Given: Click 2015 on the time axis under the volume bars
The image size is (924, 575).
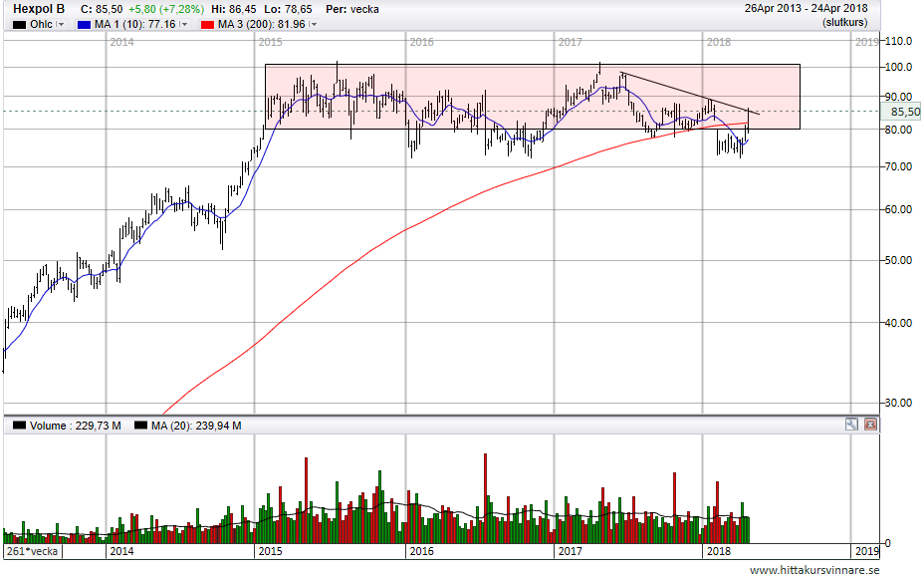Looking at the screenshot, I should [x=271, y=551].
